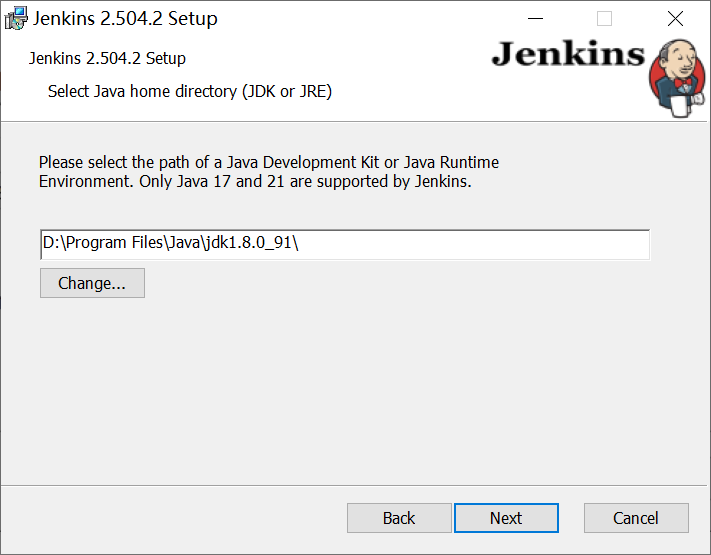
Task: Click the Jenkins wordmark in the banner
Action: (568, 54)
